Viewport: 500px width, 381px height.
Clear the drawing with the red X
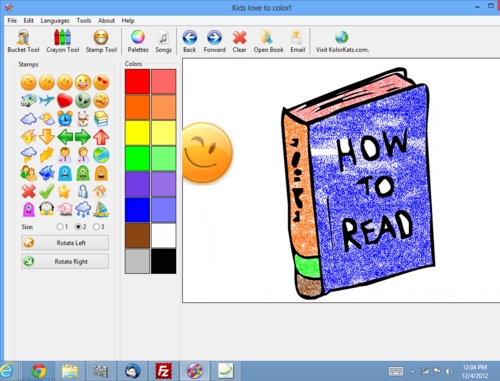(x=239, y=41)
